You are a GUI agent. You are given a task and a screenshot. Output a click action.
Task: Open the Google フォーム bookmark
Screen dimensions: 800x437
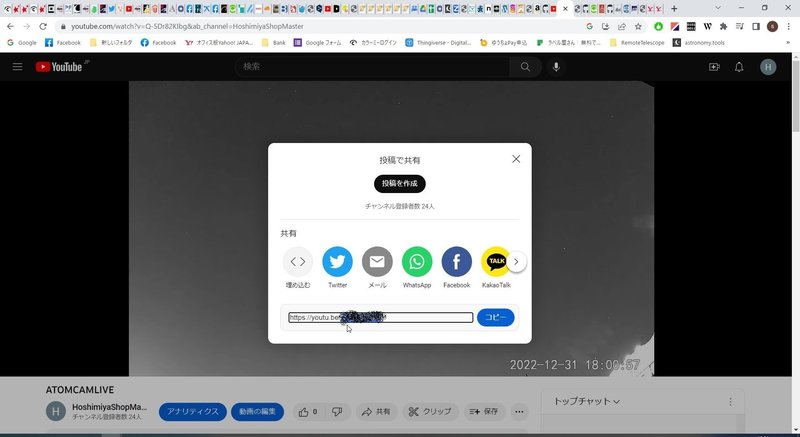[317, 43]
